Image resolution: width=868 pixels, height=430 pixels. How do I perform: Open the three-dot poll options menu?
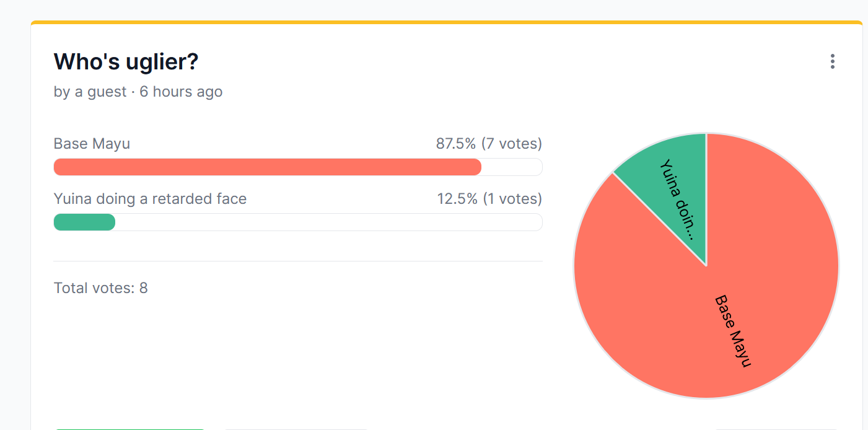tap(832, 61)
